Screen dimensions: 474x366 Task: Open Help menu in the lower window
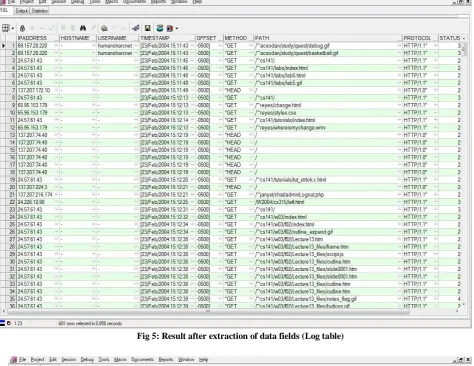[x=203, y=359]
